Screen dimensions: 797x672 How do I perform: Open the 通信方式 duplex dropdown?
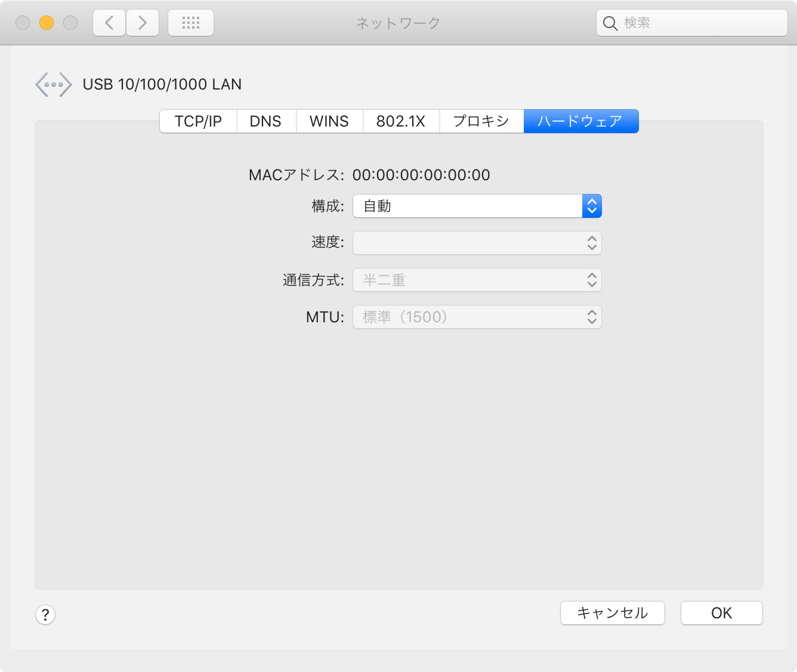477,280
